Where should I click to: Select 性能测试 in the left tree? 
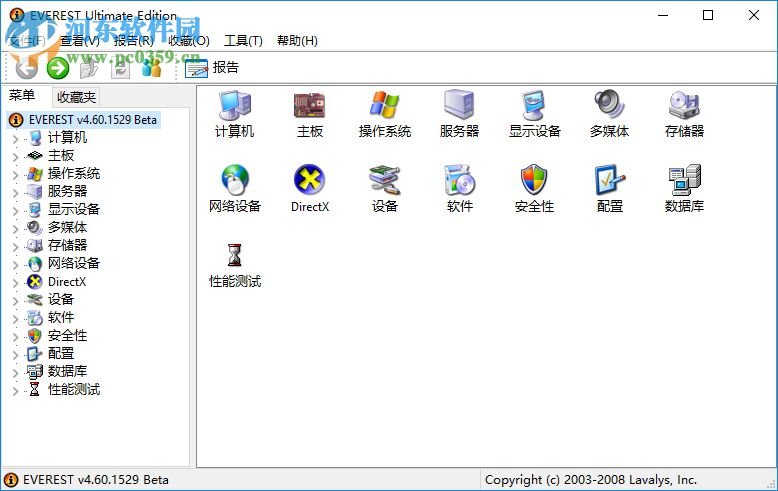[74, 390]
